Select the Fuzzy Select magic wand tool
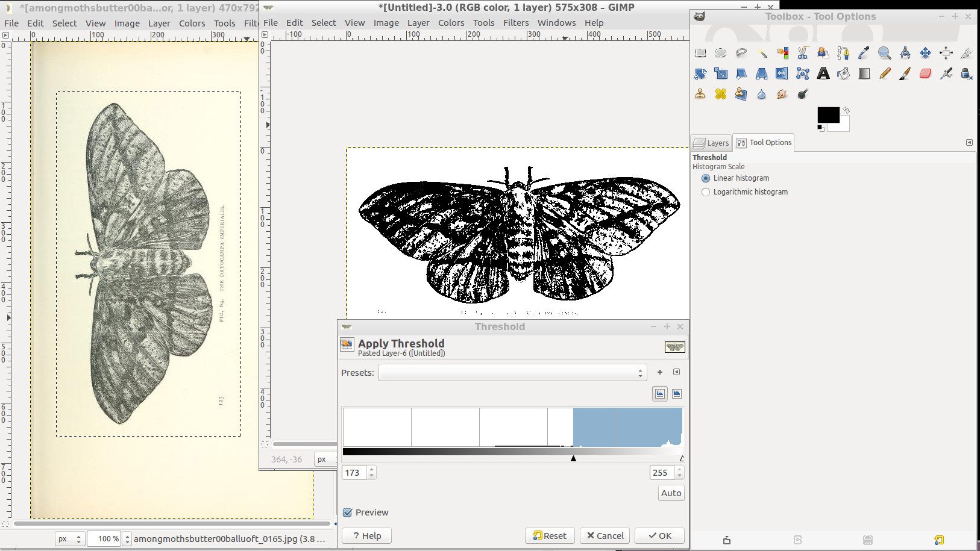Screen dimensions: 980x551 (762, 53)
